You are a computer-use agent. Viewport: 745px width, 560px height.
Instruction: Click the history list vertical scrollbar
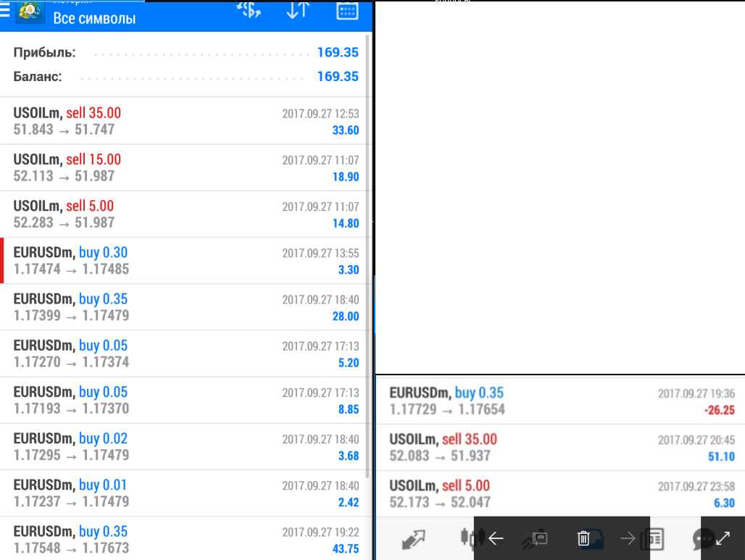click(x=368, y=256)
